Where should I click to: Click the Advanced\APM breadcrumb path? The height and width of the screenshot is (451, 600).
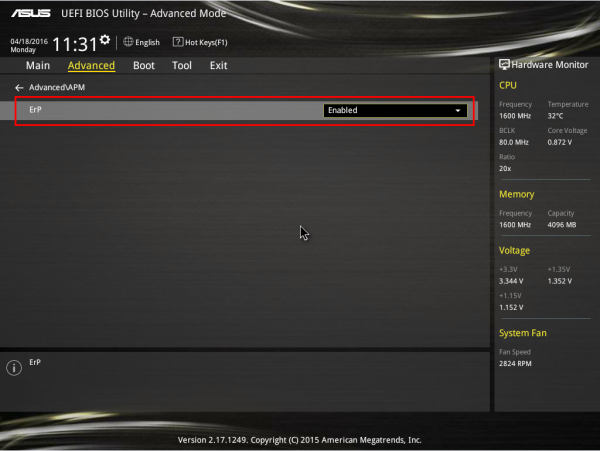[x=57, y=88]
